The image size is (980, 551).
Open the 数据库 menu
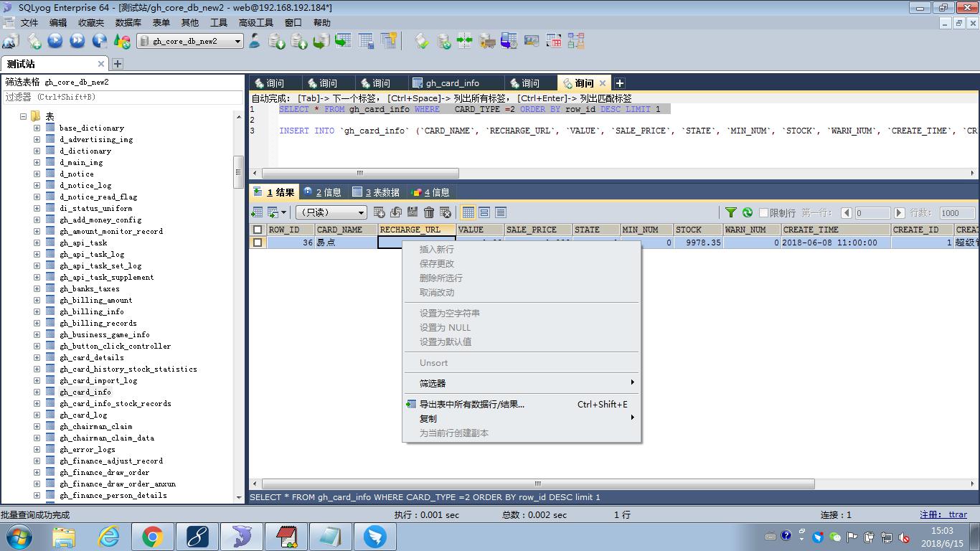(x=128, y=22)
